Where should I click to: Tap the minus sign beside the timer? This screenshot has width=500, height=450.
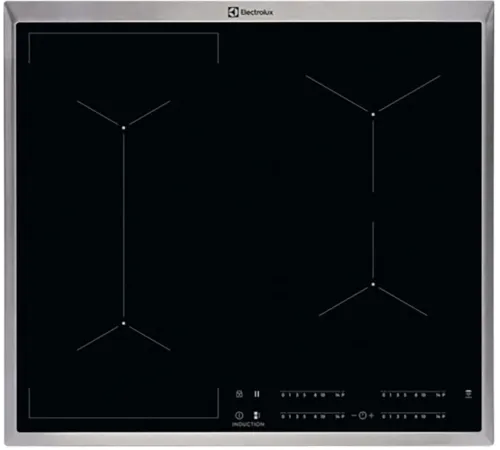[354, 415]
